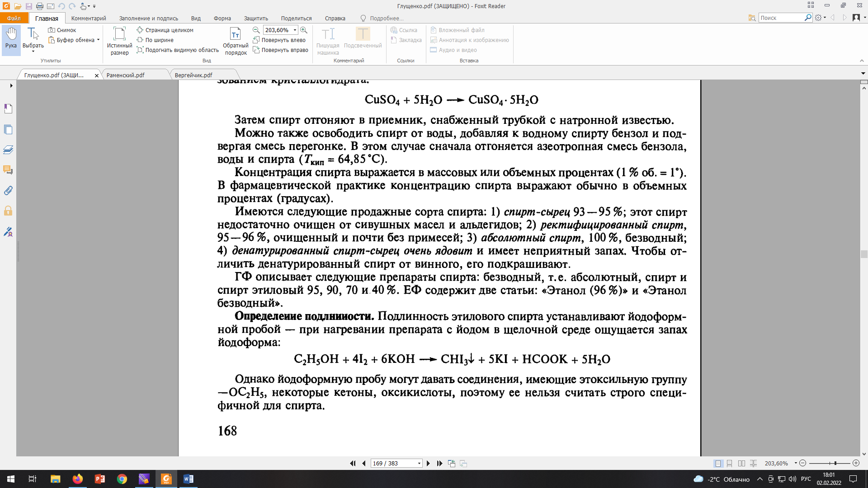
Task: Customize quick access toolbar arrow
Action: click(94, 6)
